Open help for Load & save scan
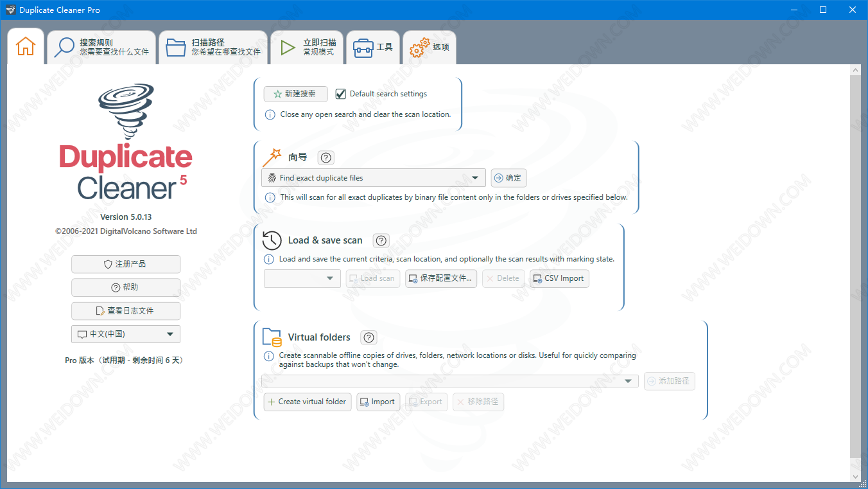 pos(381,240)
